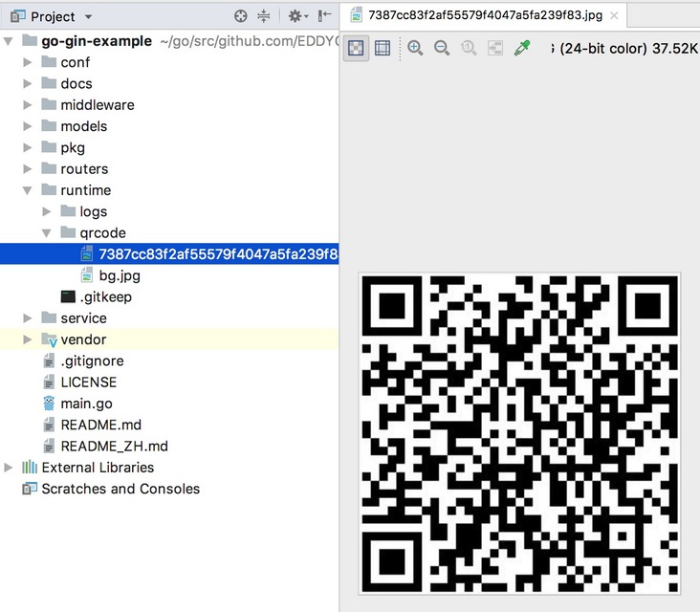
Task: Select README_ZH.md file
Action: pos(115,447)
